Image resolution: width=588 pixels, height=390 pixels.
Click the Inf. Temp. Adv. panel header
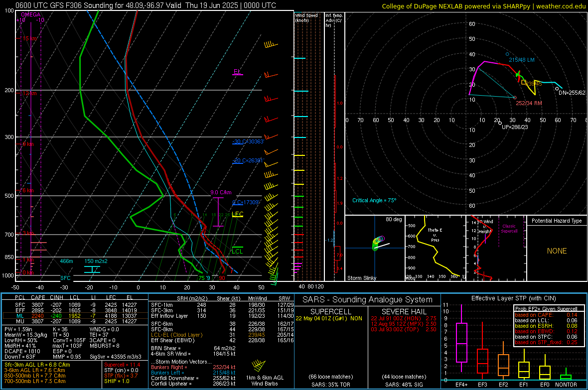click(334, 20)
